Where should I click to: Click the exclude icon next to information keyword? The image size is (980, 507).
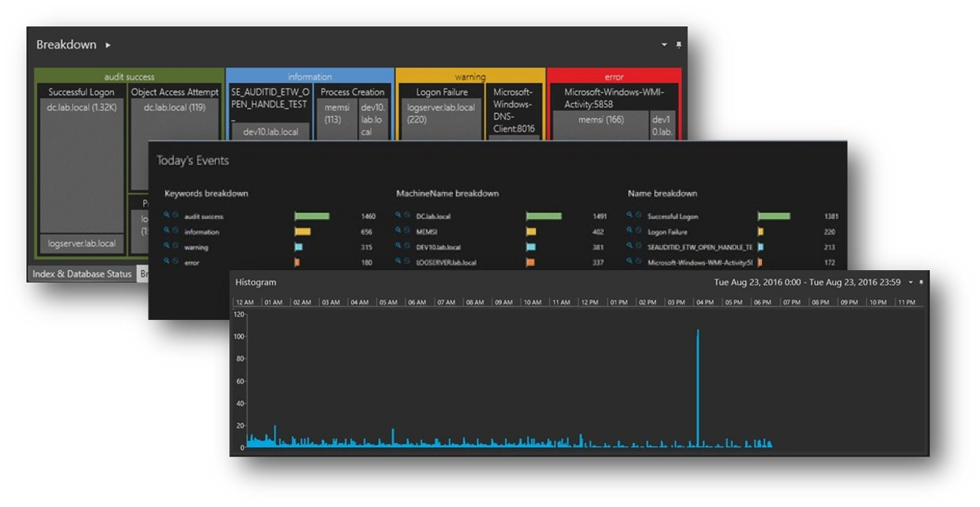(175, 231)
